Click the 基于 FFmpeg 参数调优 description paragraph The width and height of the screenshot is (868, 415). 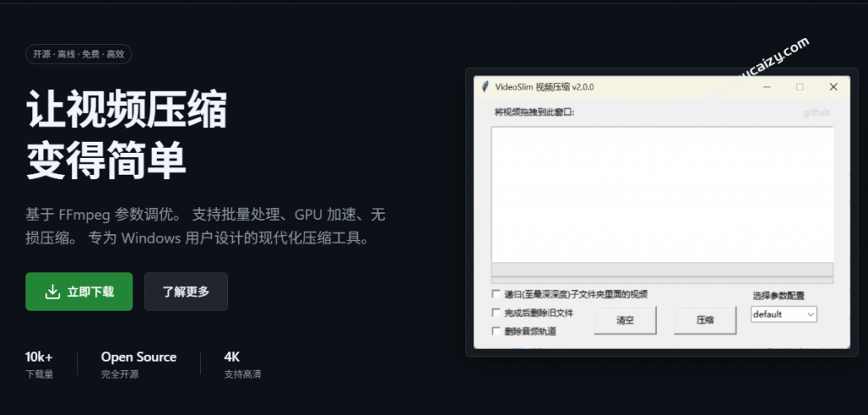pyautogui.click(x=205, y=226)
